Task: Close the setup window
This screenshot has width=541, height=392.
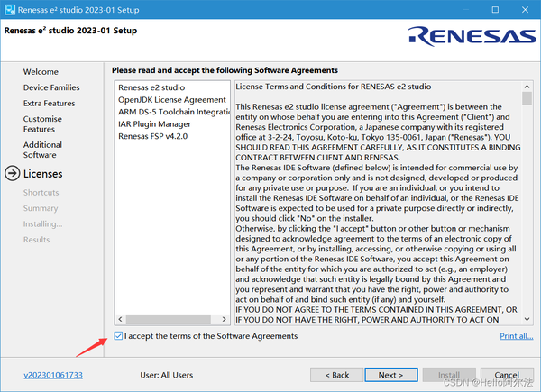Action: tap(525, 10)
